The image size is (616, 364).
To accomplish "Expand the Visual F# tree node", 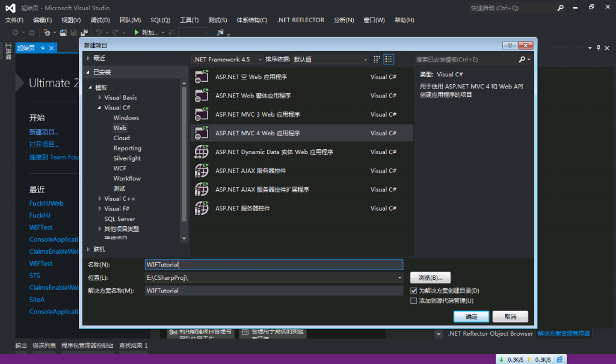I will point(100,209).
